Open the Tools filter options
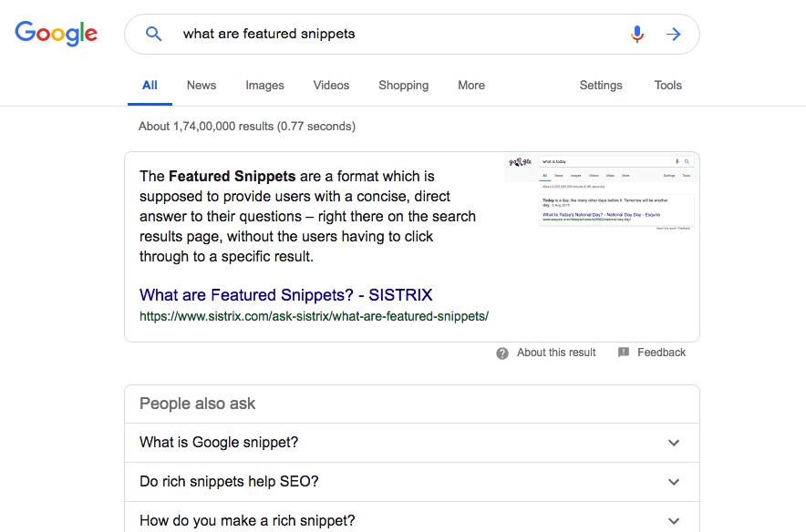 pos(667,86)
